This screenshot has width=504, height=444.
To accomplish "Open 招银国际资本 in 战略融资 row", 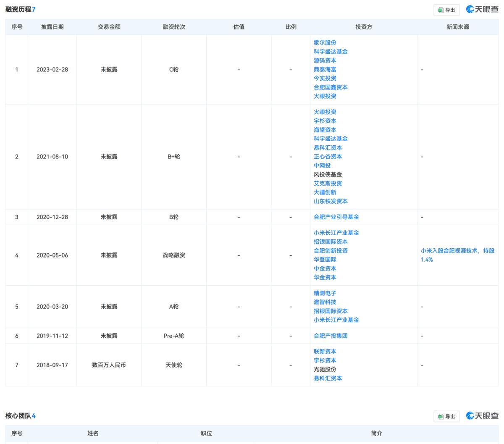I will click(331, 242).
